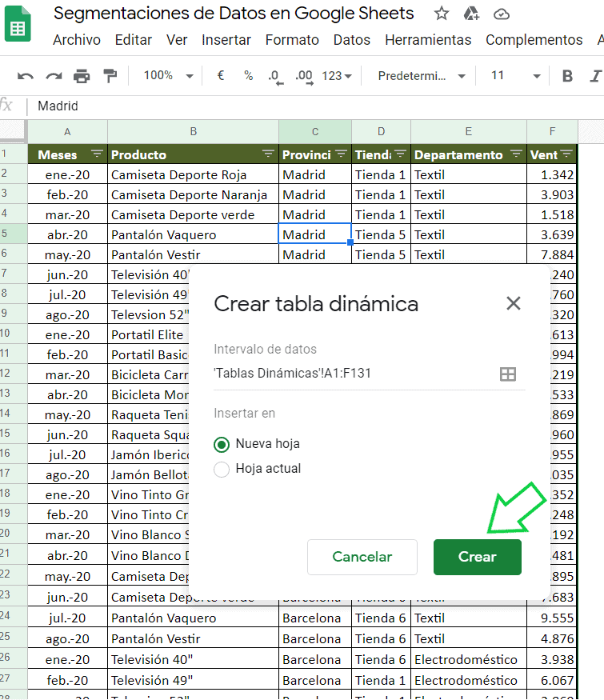Undo the last action
The width and height of the screenshot is (604, 700).
[25, 76]
